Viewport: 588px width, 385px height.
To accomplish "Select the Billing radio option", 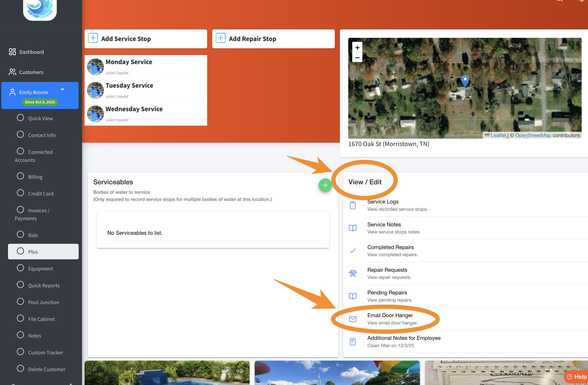I will pyautogui.click(x=21, y=176).
